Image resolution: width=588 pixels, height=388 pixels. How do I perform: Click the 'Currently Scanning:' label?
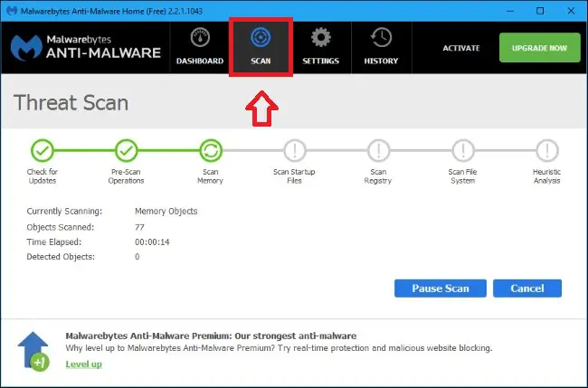coord(64,212)
